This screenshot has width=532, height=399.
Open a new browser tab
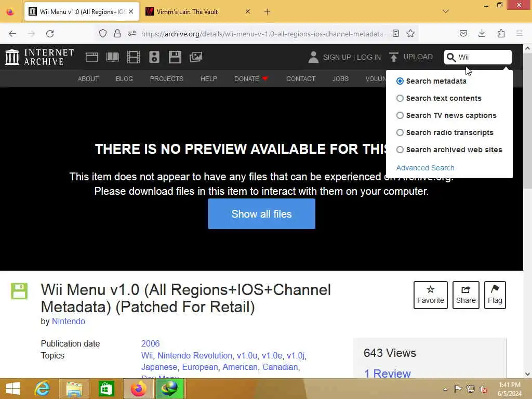[x=268, y=11]
